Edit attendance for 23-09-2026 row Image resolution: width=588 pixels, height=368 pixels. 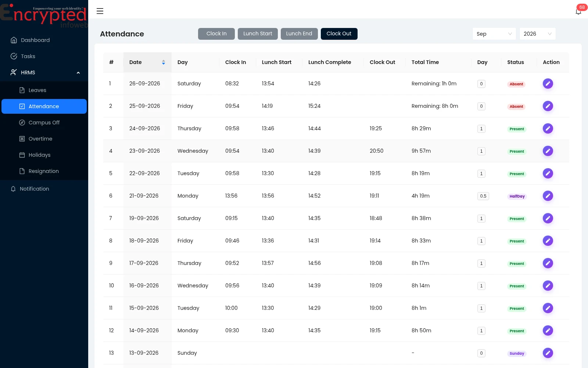click(x=548, y=151)
